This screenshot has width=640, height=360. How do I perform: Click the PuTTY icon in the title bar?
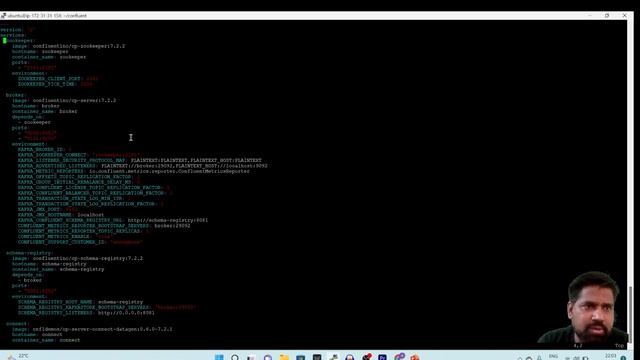[3, 16]
